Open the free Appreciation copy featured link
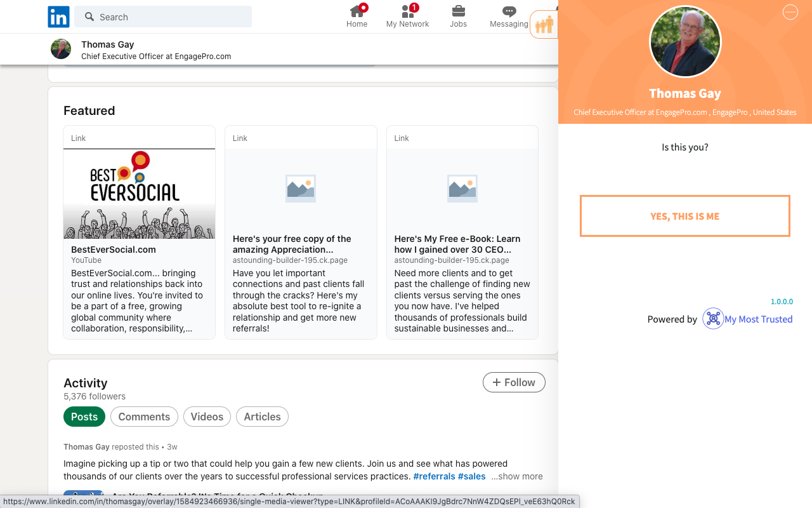 tap(292, 244)
